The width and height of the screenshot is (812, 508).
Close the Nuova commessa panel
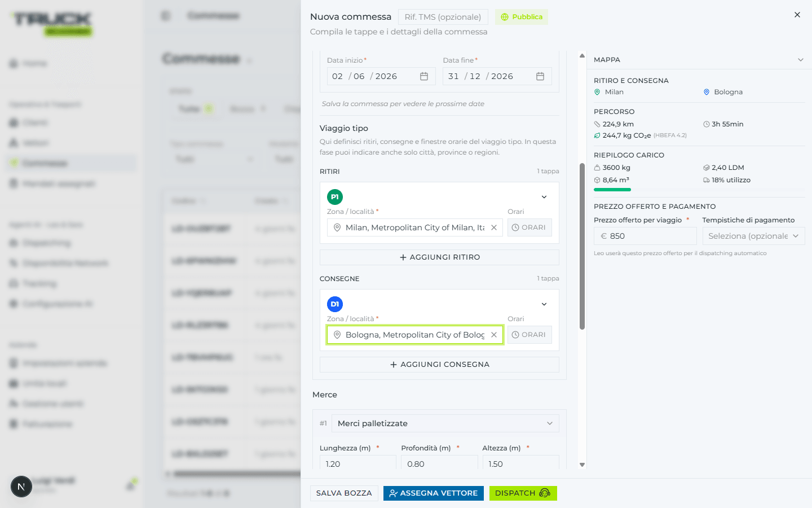pos(797,15)
